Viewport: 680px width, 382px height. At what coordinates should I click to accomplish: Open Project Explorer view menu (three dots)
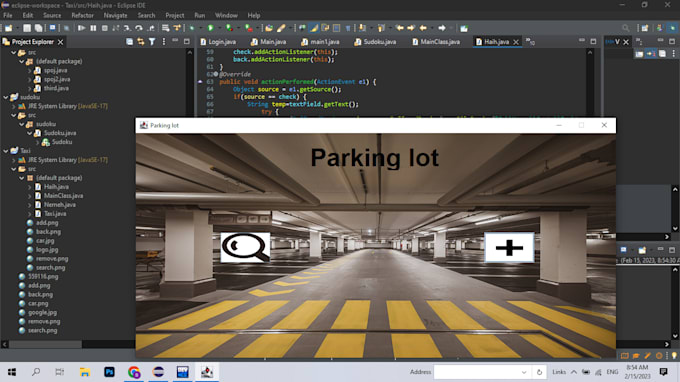click(x=163, y=42)
